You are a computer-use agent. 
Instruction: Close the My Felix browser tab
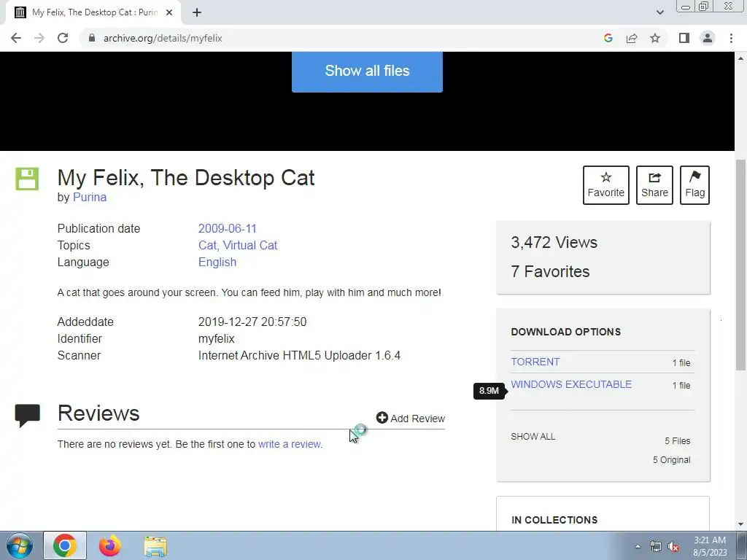pyautogui.click(x=169, y=13)
